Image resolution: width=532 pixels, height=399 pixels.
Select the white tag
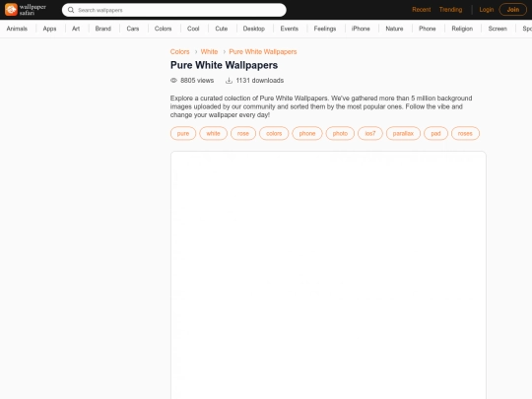[x=213, y=133]
